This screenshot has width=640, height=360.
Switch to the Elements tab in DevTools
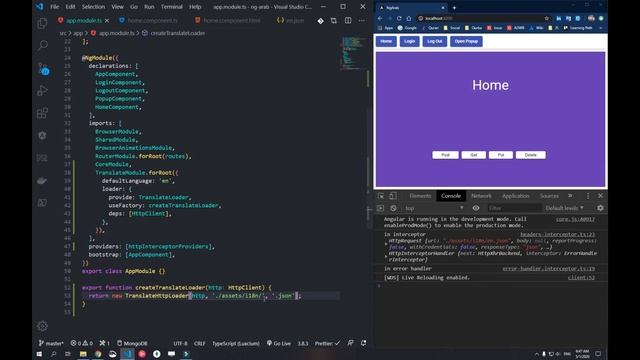pos(420,196)
